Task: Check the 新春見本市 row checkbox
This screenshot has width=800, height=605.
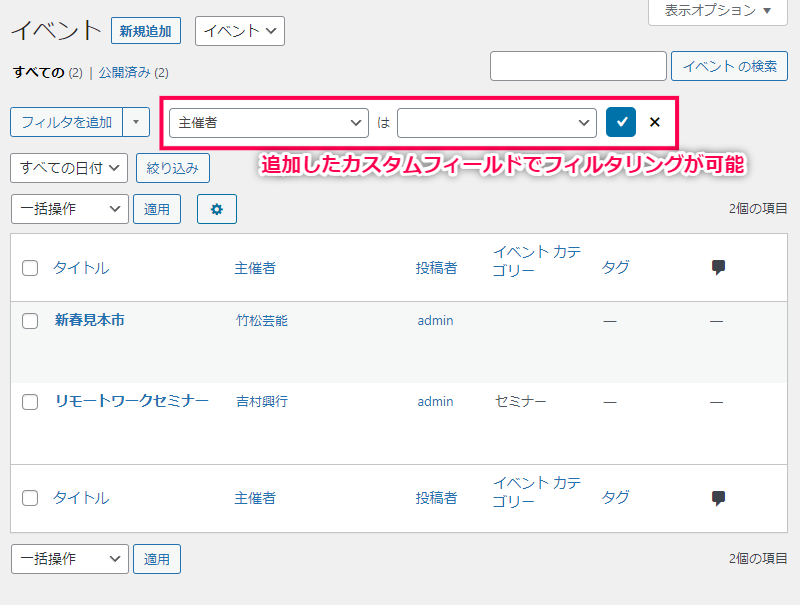Action: pos(30,321)
